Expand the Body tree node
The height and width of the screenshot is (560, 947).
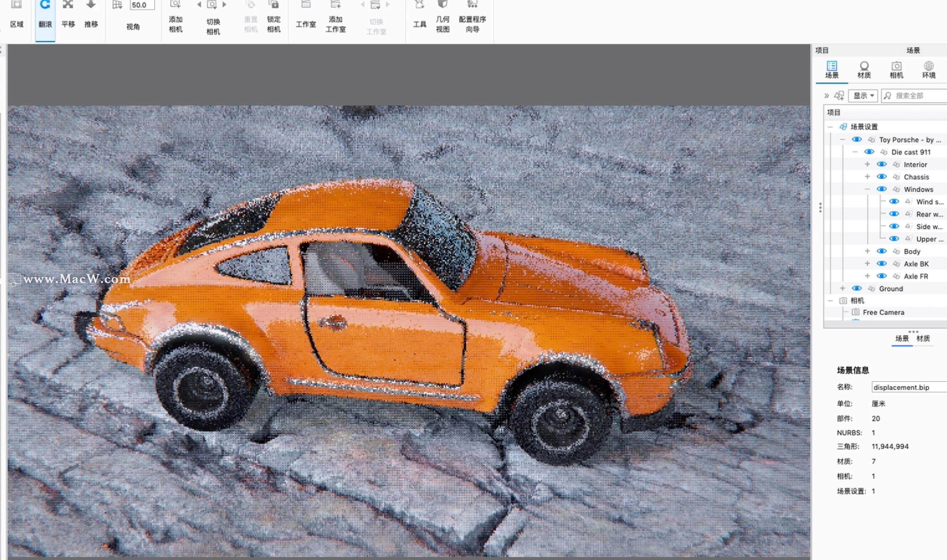coord(867,251)
